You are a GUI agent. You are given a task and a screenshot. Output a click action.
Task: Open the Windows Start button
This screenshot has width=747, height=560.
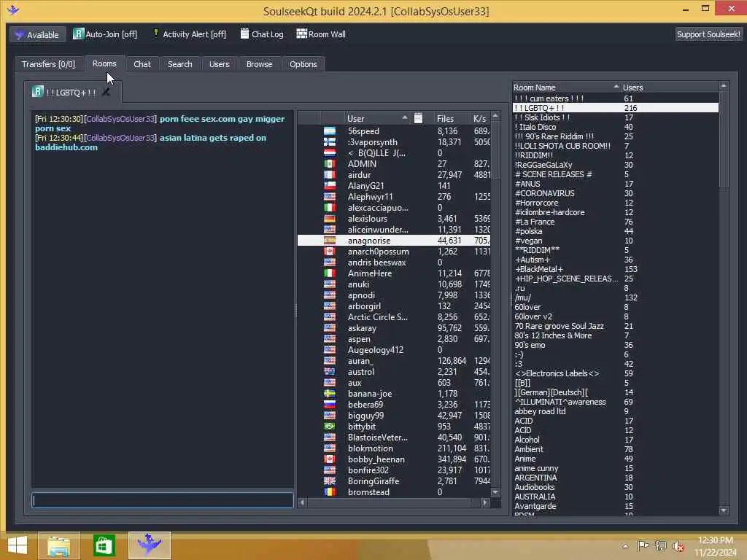coord(18,545)
